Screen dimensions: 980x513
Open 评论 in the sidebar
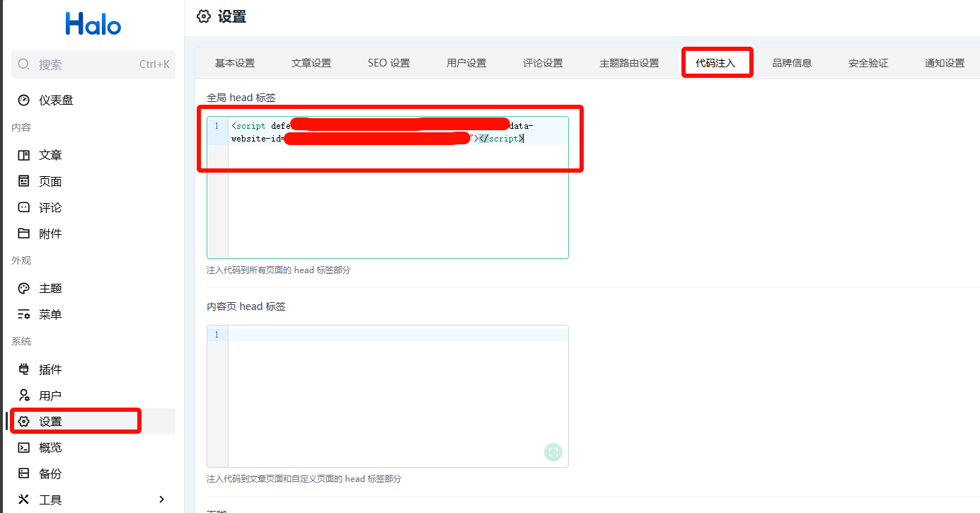click(93, 207)
